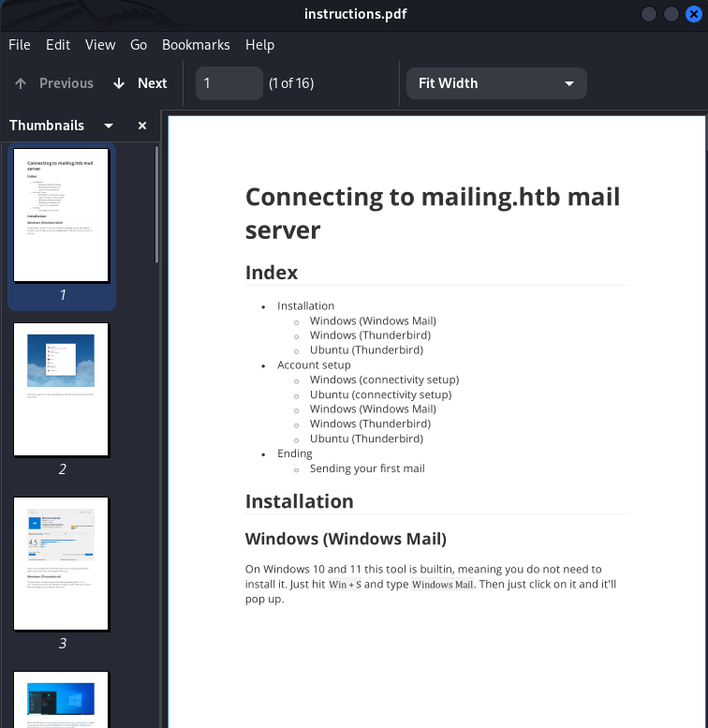
Task: Click the thumbnails pane vertical scrollbar
Action: 156,206
